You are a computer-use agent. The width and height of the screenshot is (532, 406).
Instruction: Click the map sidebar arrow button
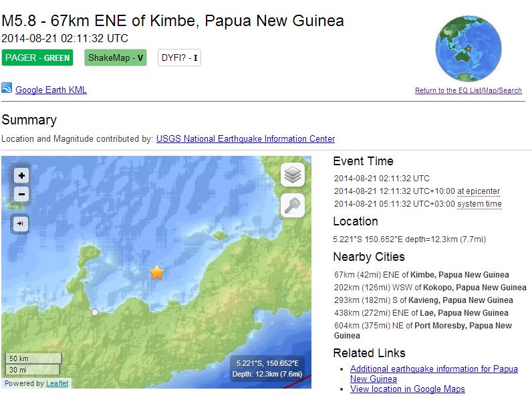click(20, 224)
